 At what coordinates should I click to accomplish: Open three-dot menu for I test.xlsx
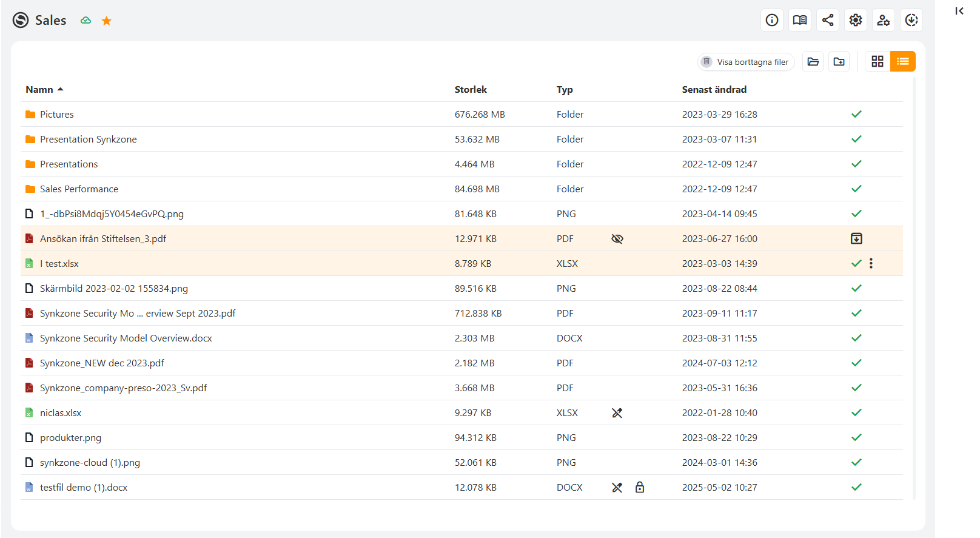click(x=871, y=263)
